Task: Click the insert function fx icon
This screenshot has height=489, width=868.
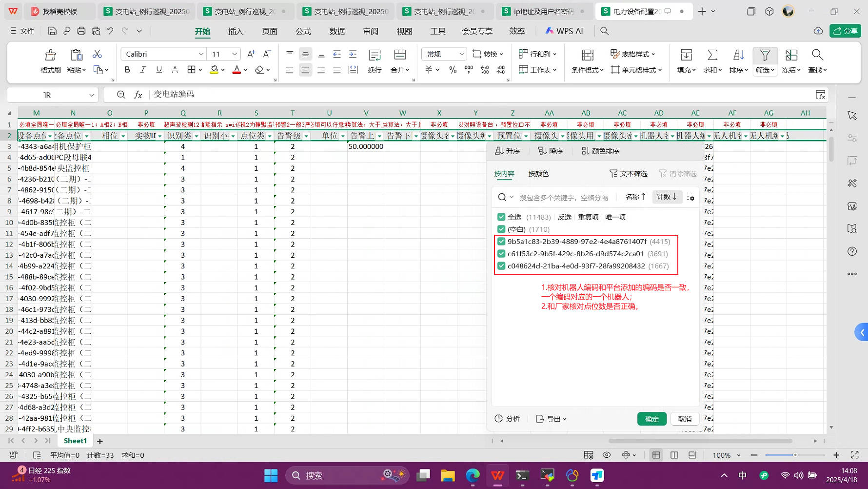Action: click(138, 95)
